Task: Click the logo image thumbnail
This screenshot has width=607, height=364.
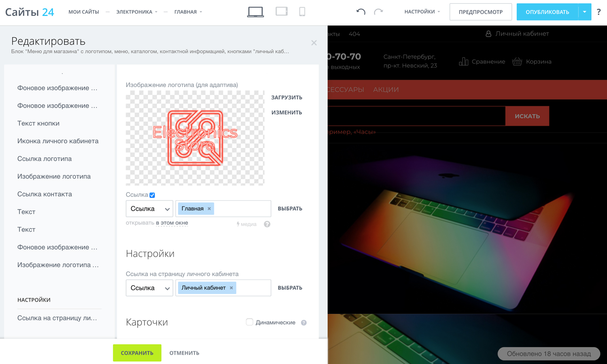Action: pos(195,138)
